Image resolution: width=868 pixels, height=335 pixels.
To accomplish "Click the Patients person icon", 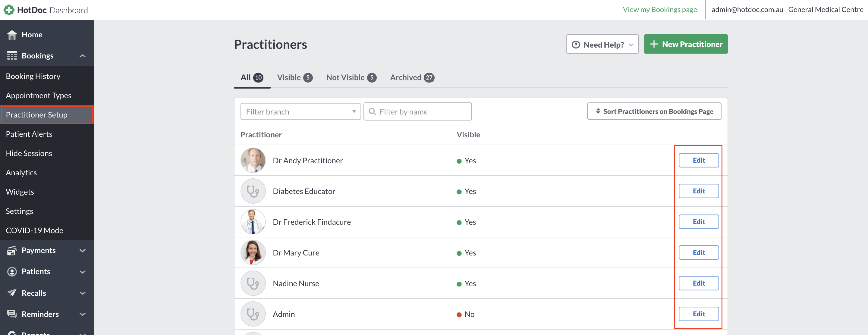I will pos(12,272).
